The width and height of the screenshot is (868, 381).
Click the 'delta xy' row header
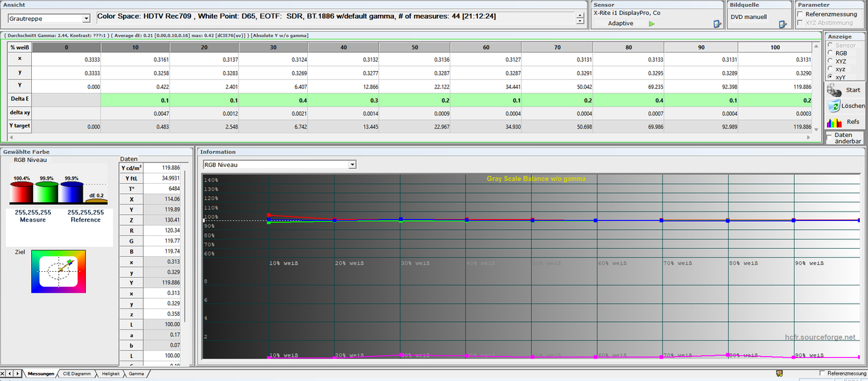click(20, 113)
